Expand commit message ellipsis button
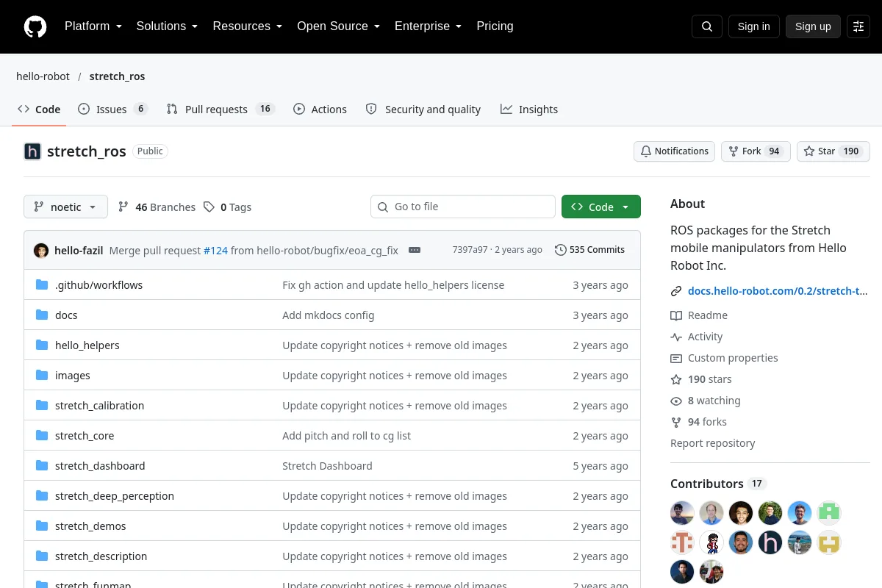The image size is (882, 588). point(415,250)
